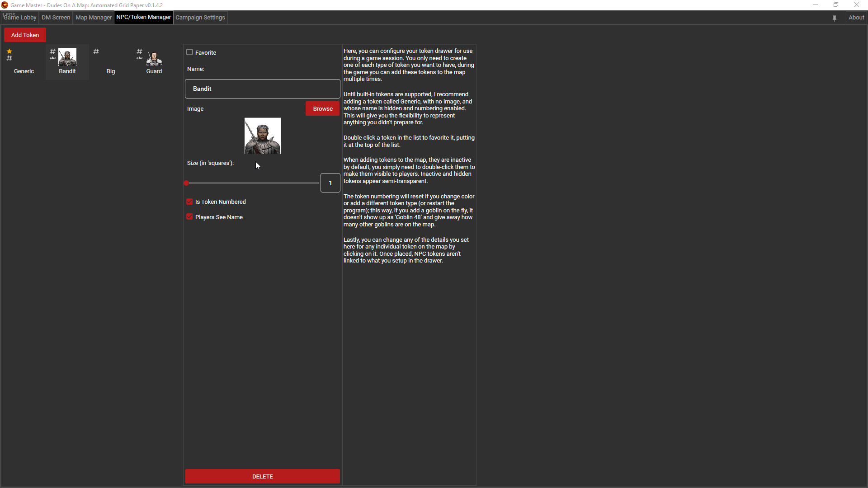Click the # icon above the Bandit token

[x=52, y=51]
